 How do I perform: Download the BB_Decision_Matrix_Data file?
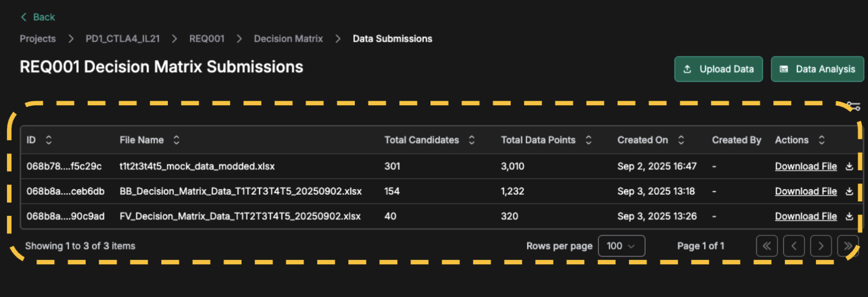tap(805, 191)
